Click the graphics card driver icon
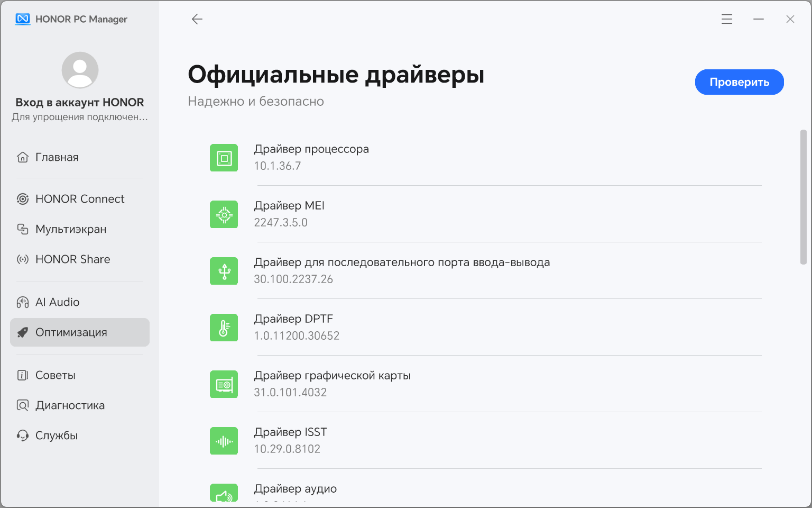 [224, 384]
